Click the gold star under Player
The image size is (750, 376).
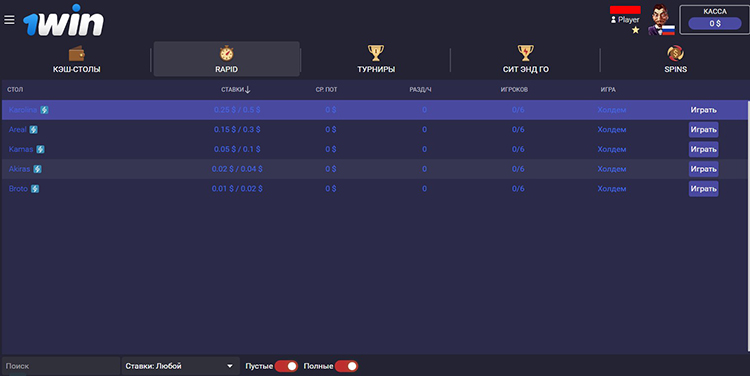coord(635,30)
